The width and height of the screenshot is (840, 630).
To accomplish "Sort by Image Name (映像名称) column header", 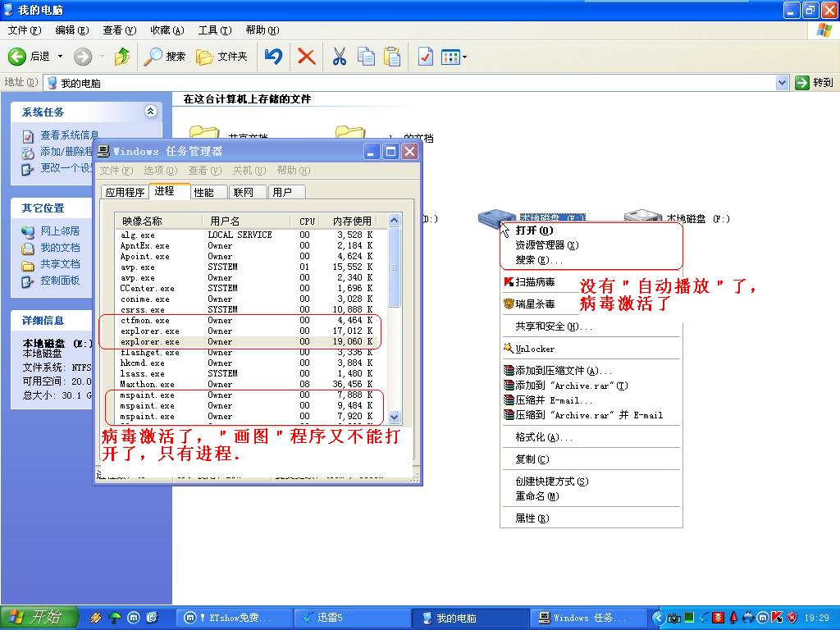I will tap(158, 221).
